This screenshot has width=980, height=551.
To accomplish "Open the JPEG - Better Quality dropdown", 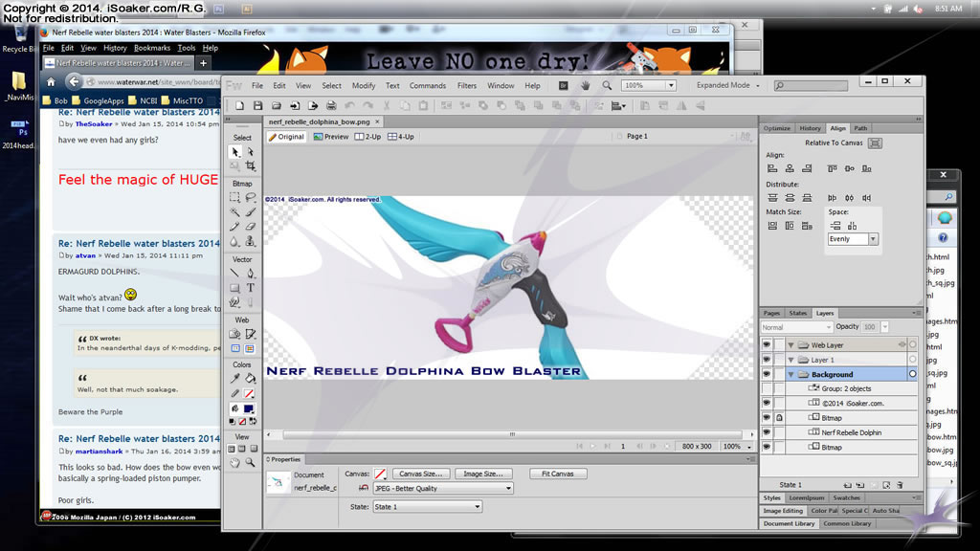I will click(x=443, y=489).
